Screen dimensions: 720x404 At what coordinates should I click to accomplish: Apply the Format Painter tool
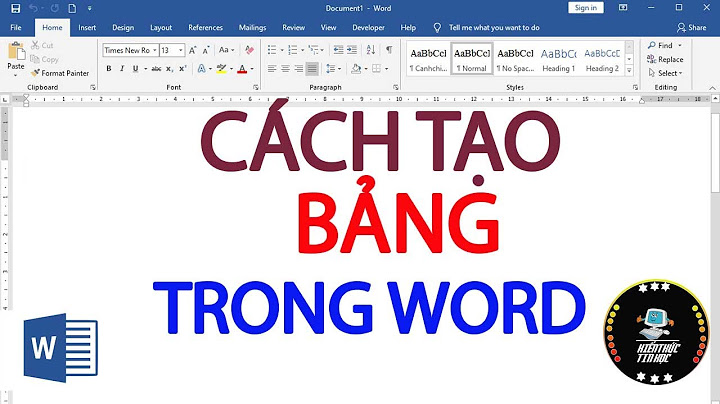point(60,73)
